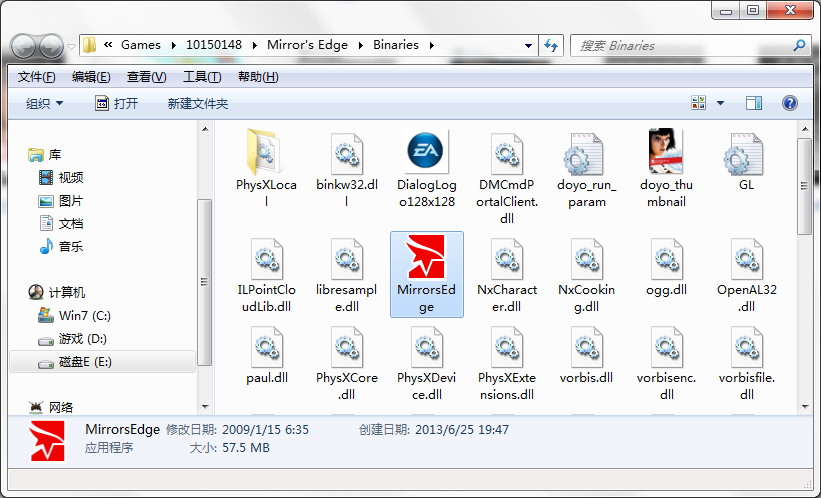
Task: Select the GL config file
Action: [746, 162]
